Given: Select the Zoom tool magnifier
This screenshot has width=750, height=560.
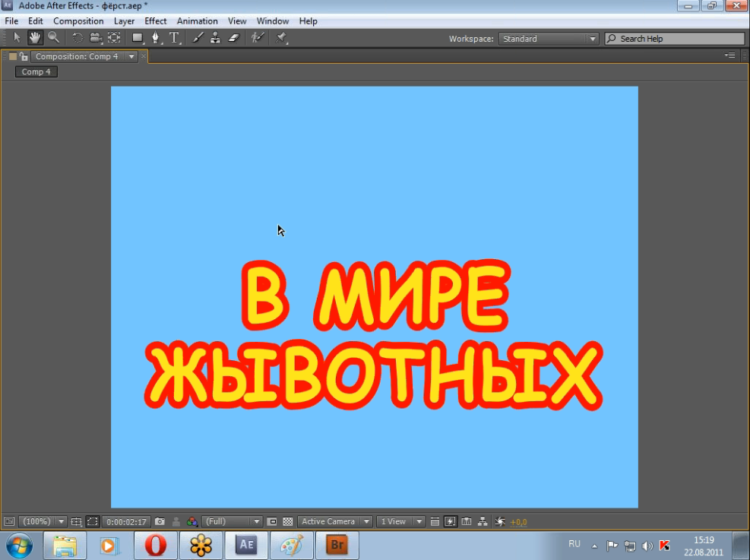Looking at the screenshot, I should coord(53,37).
